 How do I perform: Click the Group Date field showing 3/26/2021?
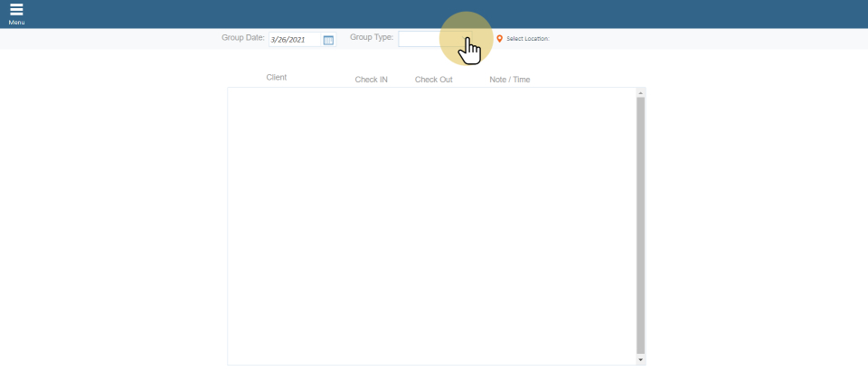click(295, 40)
